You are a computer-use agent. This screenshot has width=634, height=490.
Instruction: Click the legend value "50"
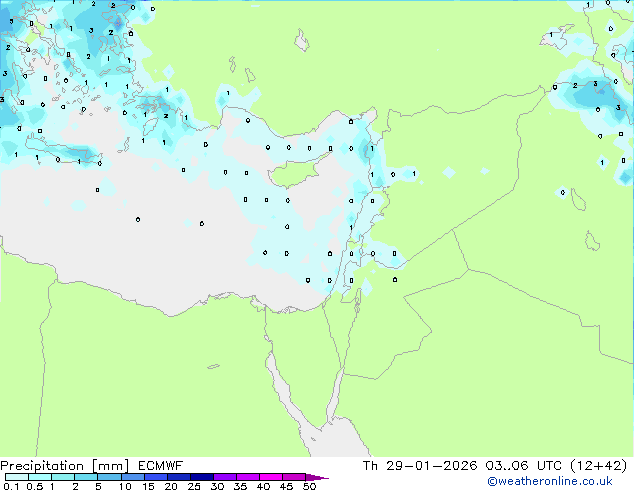point(309,486)
